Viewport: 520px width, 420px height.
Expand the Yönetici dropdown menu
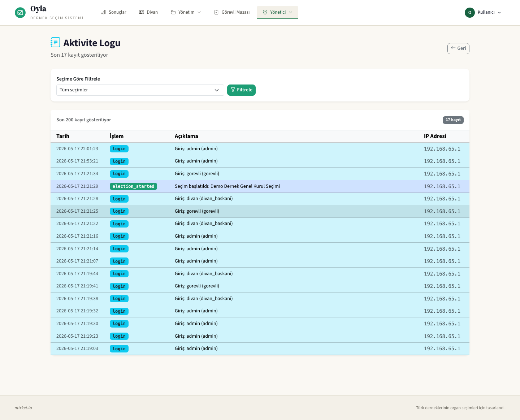[x=277, y=12]
